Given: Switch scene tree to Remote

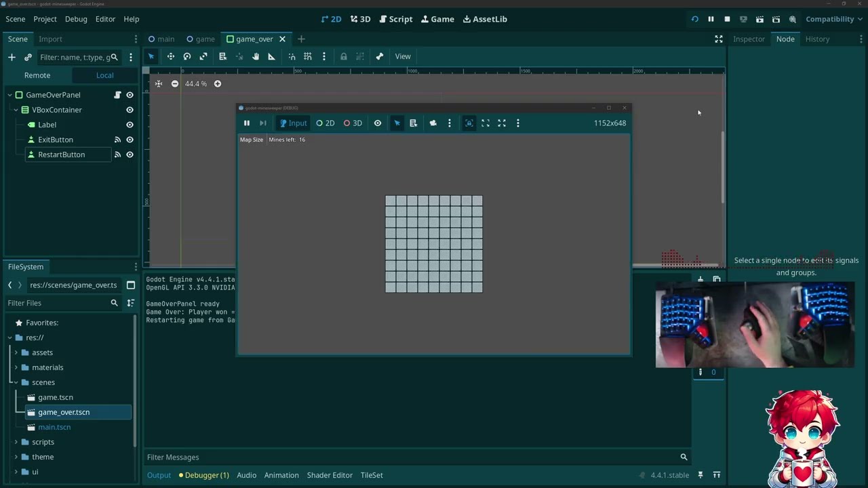Looking at the screenshot, I should 37,75.
